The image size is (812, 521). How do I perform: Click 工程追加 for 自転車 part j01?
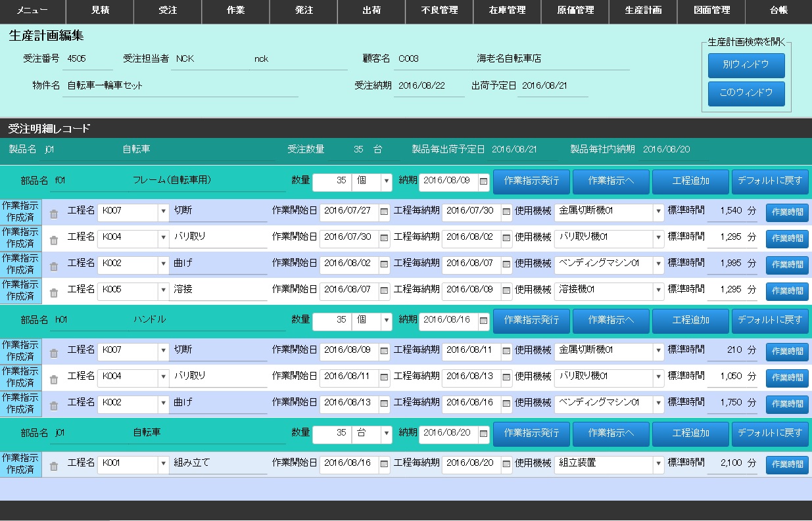pos(690,434)
